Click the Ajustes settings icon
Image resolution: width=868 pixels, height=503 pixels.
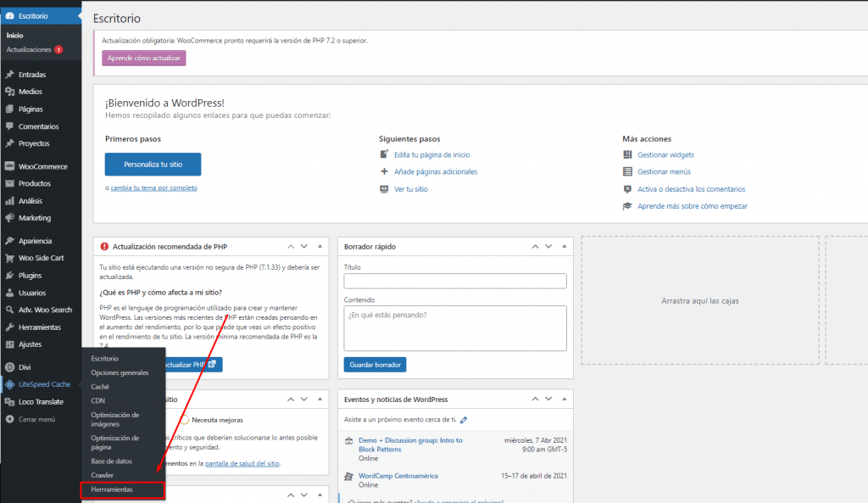pyautogui.click(x=10, y=344)
